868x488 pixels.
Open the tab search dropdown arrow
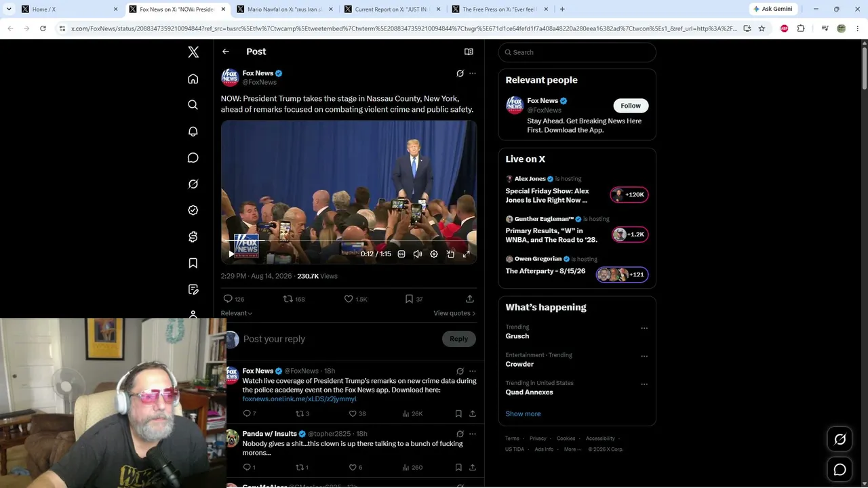pos(9,9)
